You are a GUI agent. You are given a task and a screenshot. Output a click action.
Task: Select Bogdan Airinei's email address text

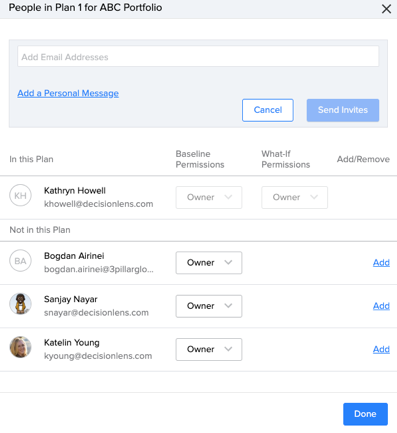coord(99,269)
